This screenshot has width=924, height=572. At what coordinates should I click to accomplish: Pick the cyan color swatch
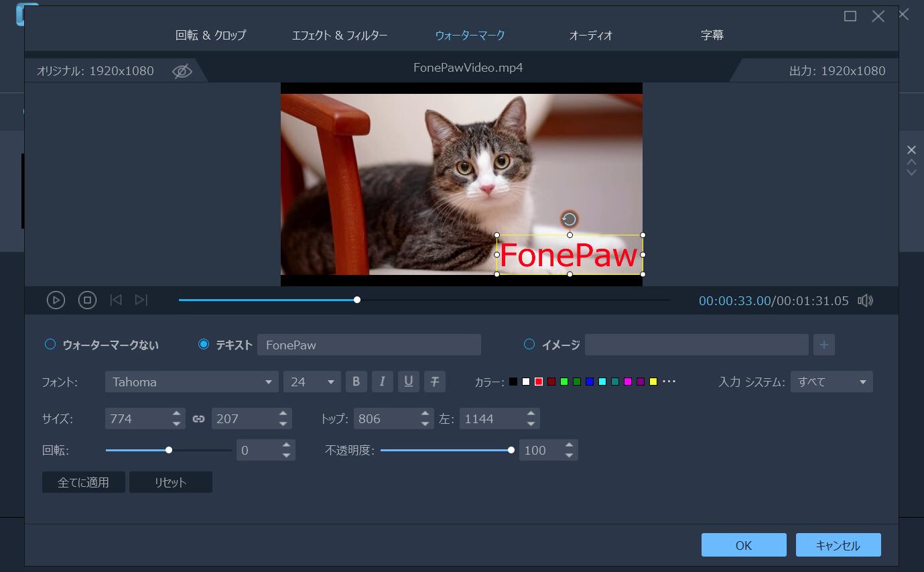tap(602, 382)
